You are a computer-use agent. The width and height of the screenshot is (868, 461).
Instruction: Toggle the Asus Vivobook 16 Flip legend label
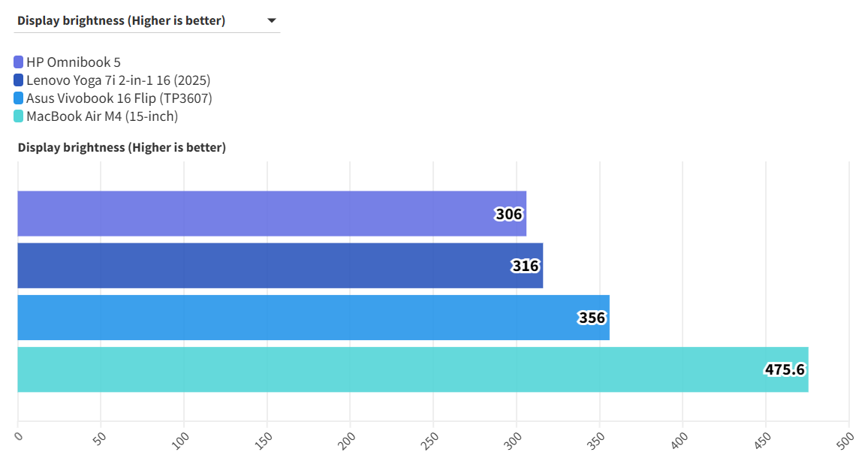[x=119, y=98]
